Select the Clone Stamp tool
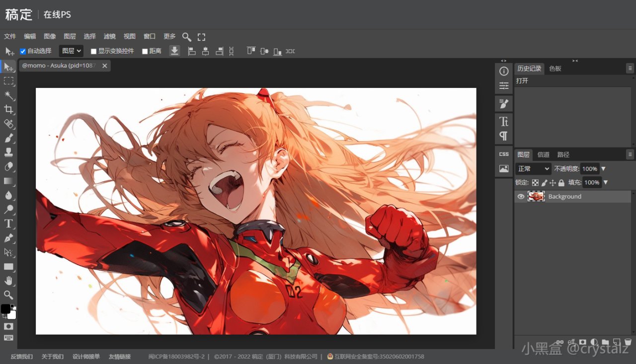The image size is (636, 364). [8, 152]
